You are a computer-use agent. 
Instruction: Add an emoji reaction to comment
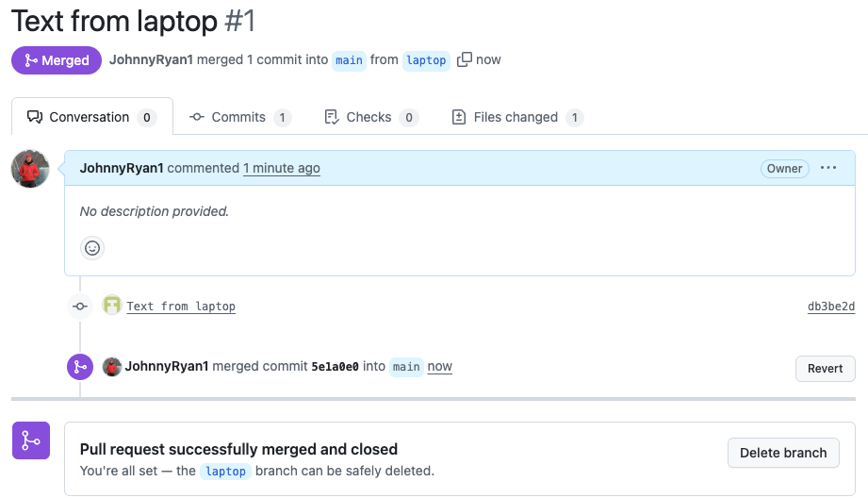tap(92, 248)
